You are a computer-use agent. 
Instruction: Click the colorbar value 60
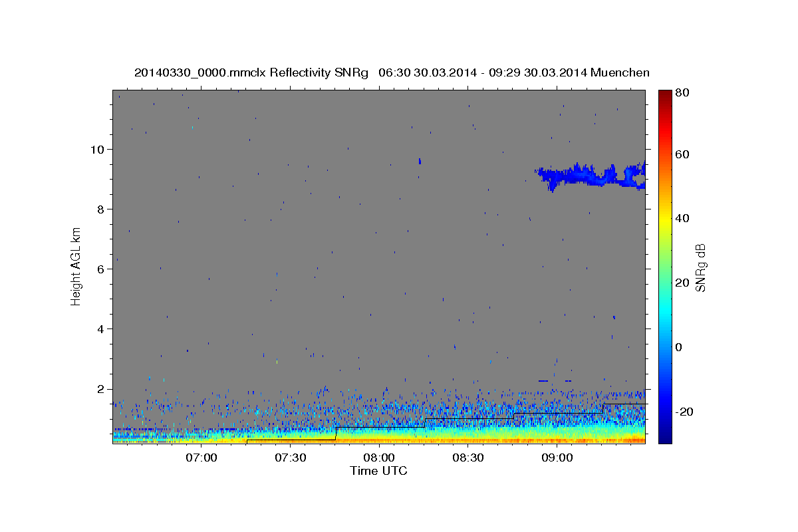(682, 154)
